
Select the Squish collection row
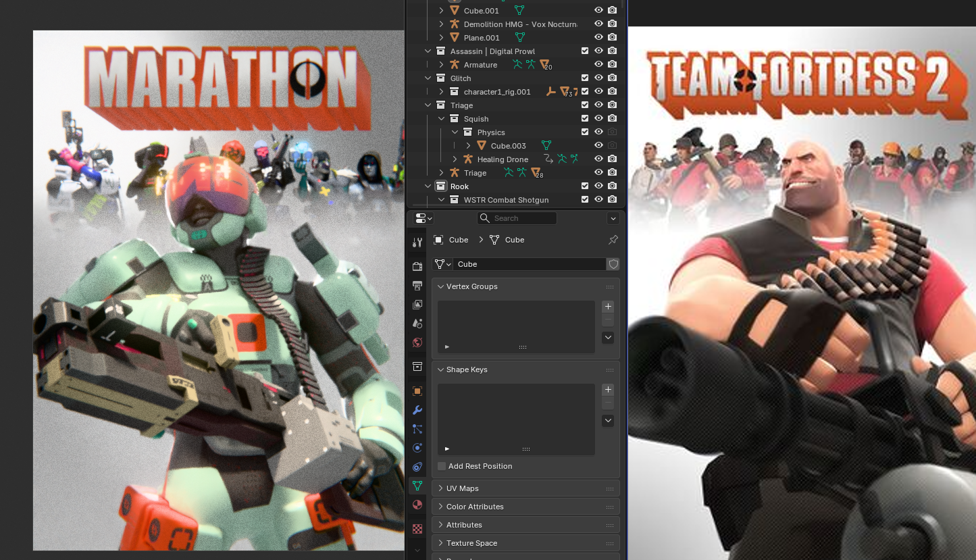[x=476, y=119]
